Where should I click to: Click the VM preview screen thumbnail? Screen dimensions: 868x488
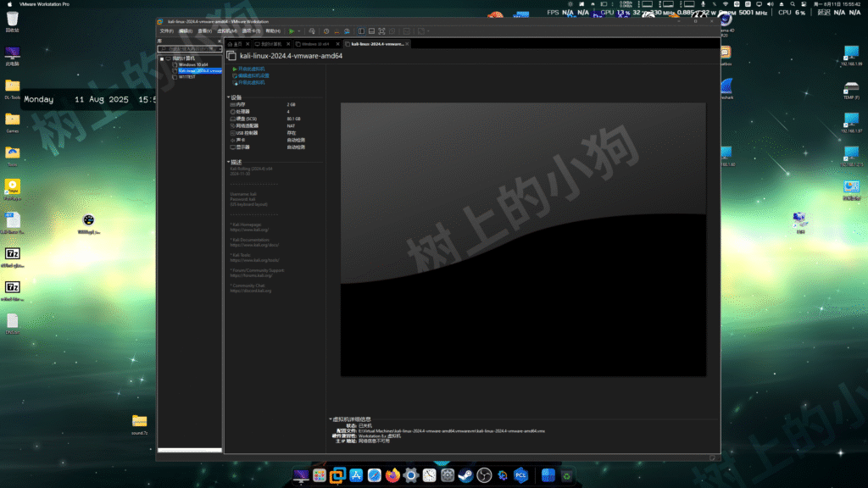523,240
